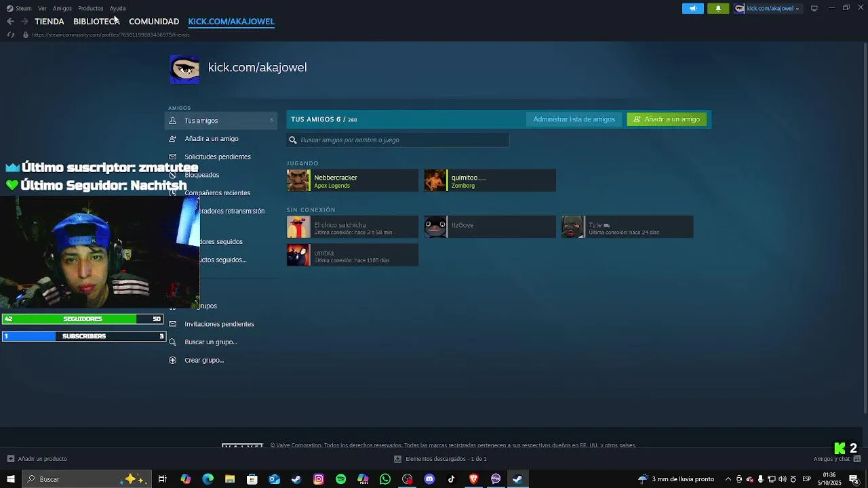Screen dimensions: 868x488
Task: Open the Ver menu
Action: coord(42,8)
